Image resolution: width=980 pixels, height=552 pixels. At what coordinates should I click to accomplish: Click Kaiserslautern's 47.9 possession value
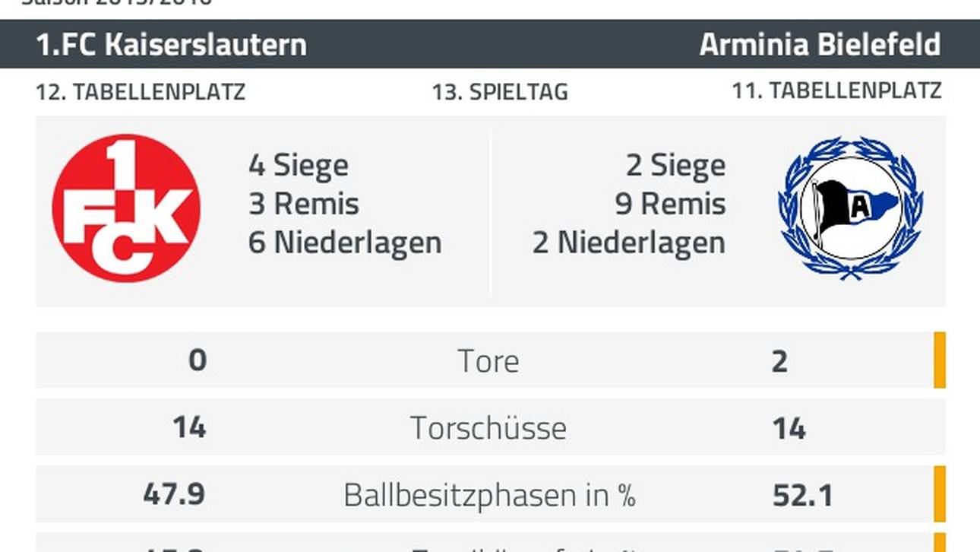174,494
